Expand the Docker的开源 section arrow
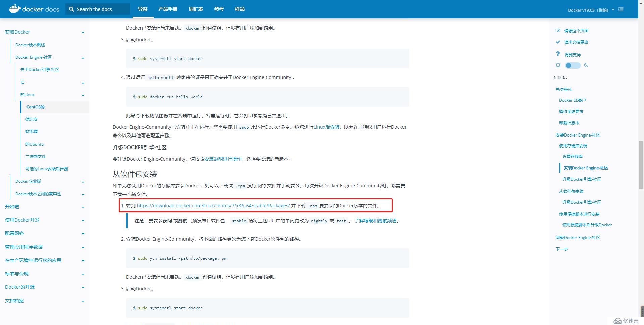The image size is (644, 325). tap(83, 288)
